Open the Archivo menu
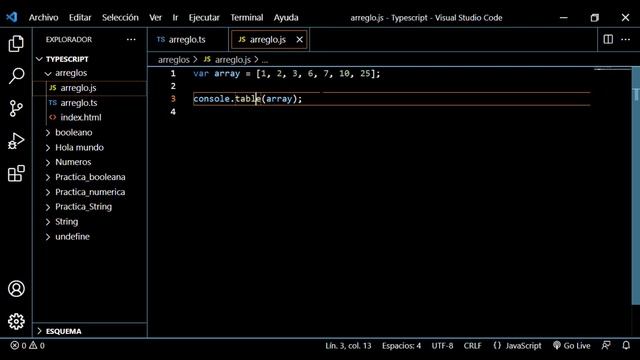640x360 pixels. (x=43, y=18)
